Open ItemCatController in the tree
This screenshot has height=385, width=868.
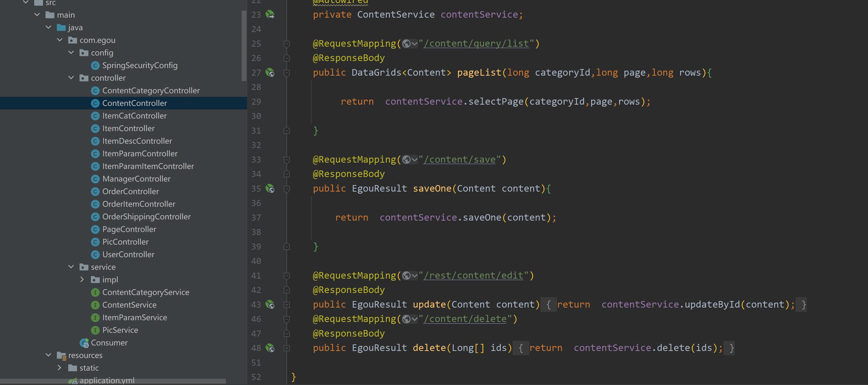pos(134,116)
